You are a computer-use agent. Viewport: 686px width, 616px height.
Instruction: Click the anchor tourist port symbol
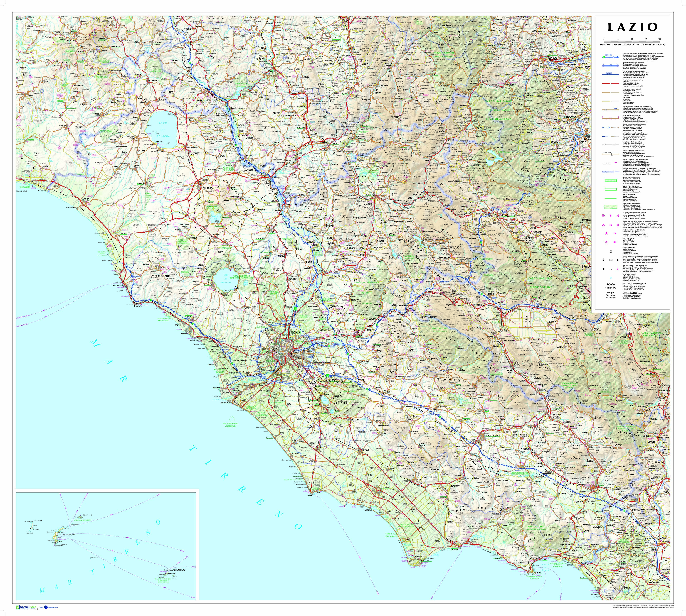pos(611,269)
